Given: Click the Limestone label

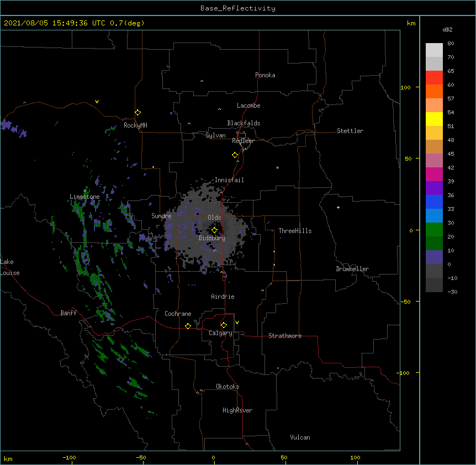Looking at the screenshot, I should click(84, 197).
